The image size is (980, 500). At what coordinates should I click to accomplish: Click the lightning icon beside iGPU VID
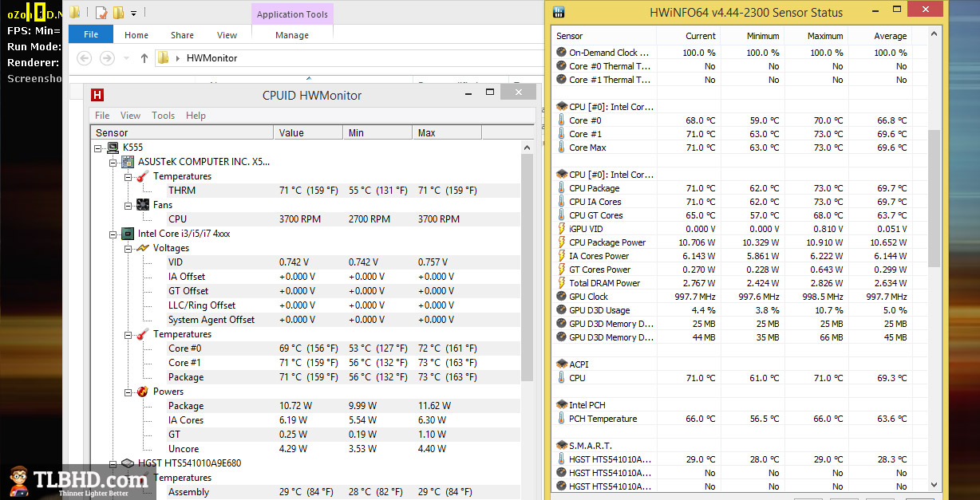pos(561,229)
